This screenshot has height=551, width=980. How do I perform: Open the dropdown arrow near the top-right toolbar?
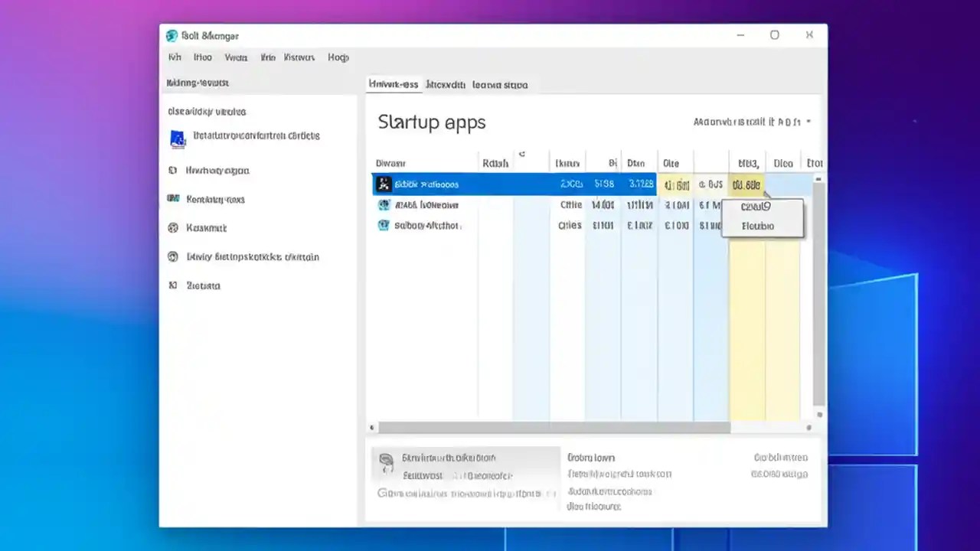[808, 121]
